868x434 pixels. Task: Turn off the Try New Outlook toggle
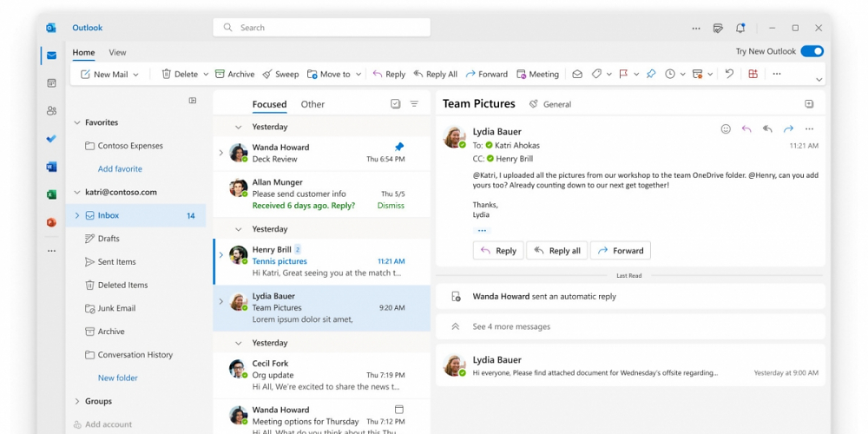812,51
